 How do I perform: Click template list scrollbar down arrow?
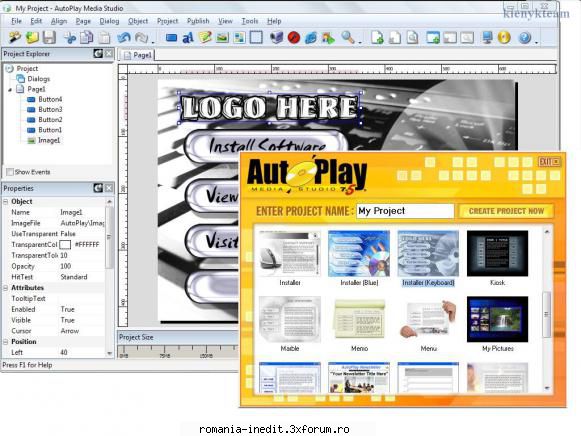tap(547, 388)
